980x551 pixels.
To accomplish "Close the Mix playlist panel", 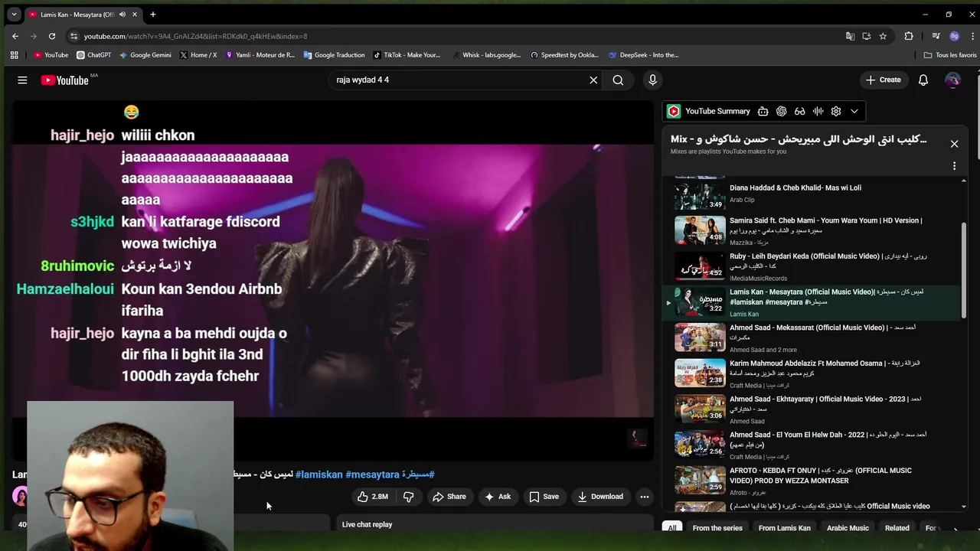I will point(954,144).
